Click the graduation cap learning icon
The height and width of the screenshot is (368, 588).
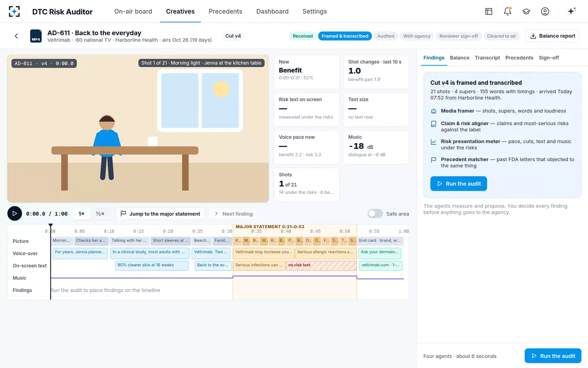[x=526, y=11]
